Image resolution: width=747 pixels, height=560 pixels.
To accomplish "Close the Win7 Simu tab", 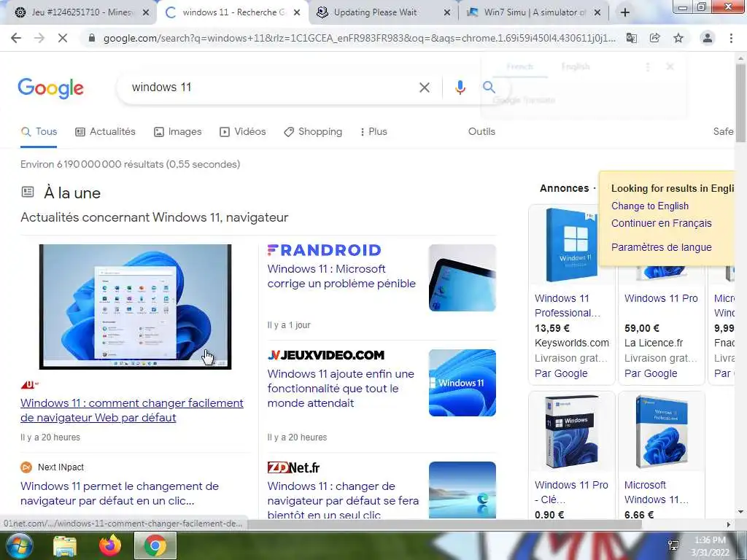I will pos(597,12).
